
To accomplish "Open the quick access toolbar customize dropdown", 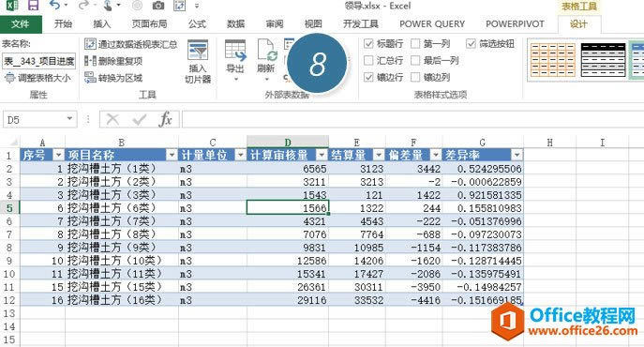I will coord(197,6).
